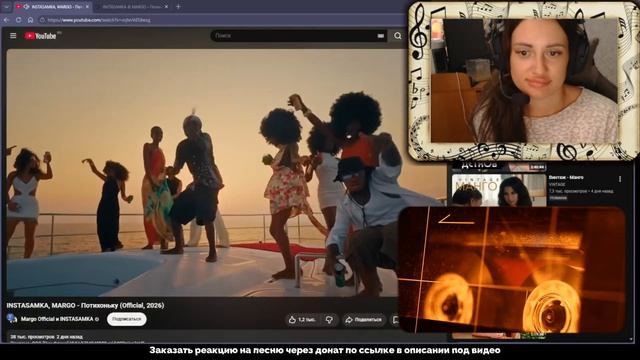The height and width of the screenshot is (360, 640).
Task: Close the second browser tab
Action: (166, 7)
